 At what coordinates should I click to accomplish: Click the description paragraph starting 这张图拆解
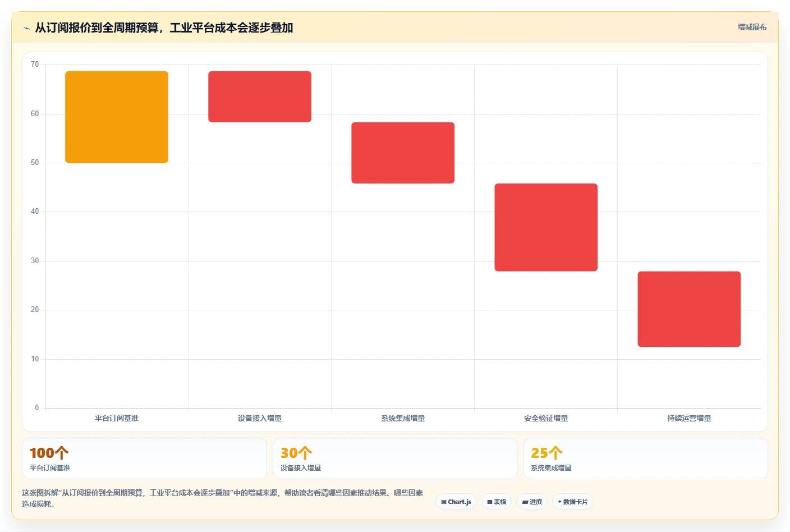point(223,498)
